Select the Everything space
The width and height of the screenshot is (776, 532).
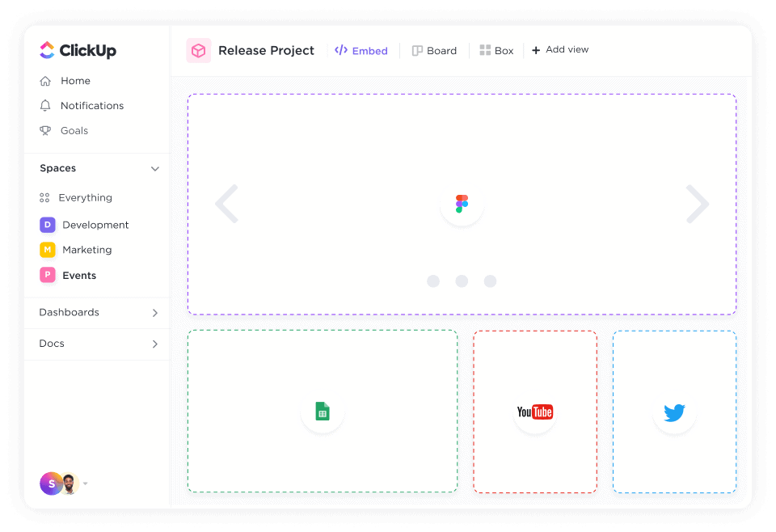(76, 198)
